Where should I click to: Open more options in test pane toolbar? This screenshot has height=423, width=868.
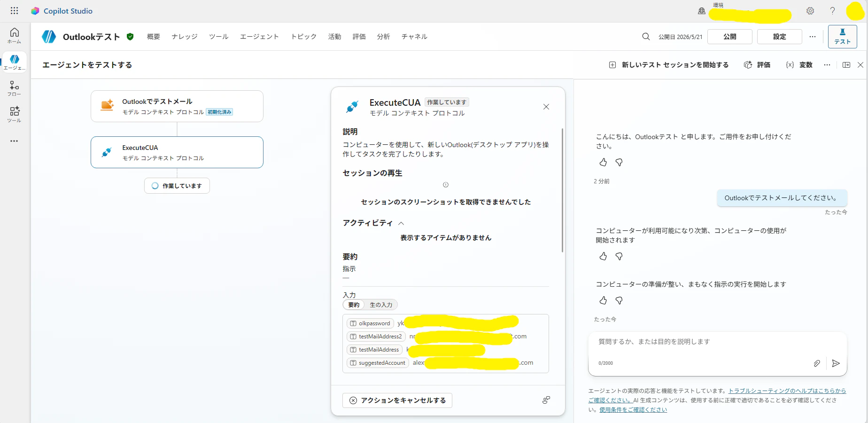tap(827, 65)
